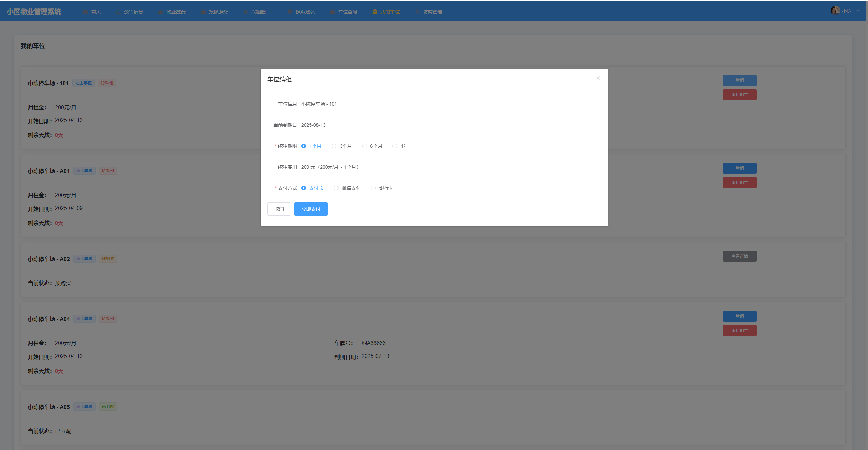The image size is (868, 450).
Task: Choose the 6个月 renewal option
Action: [x=365, y=146]
